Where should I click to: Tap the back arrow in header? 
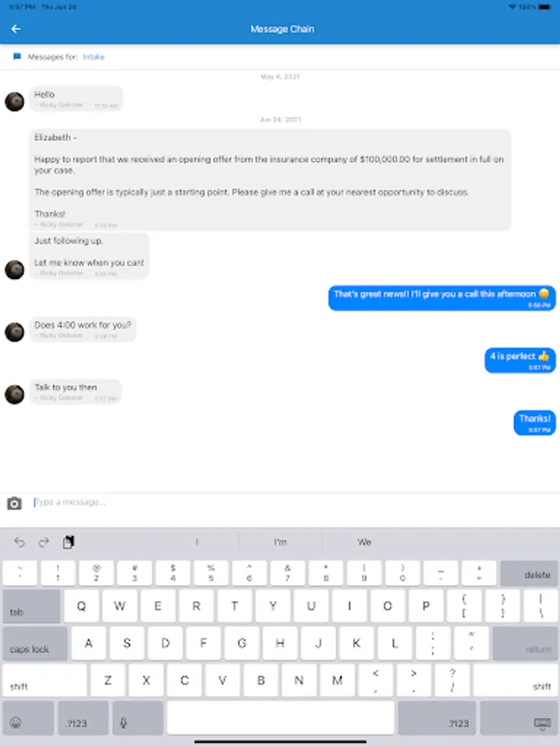coord(16,29)
